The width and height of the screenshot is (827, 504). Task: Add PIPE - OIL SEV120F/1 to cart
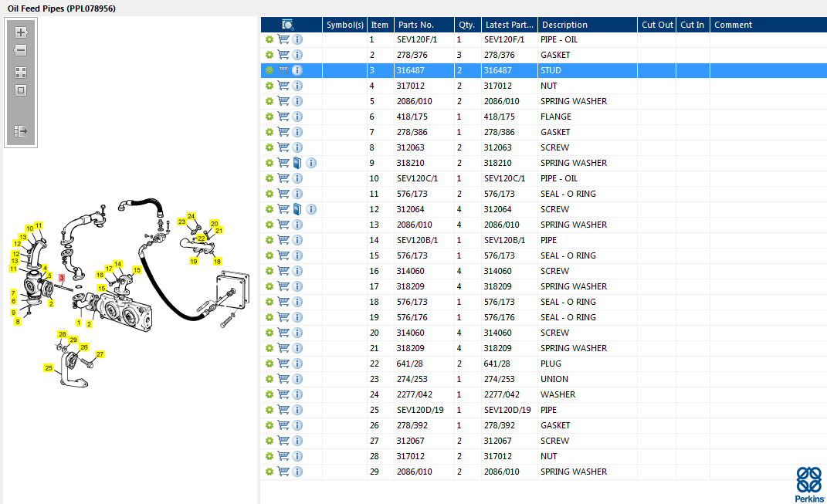pyautogui.click(x=283, y=39)
